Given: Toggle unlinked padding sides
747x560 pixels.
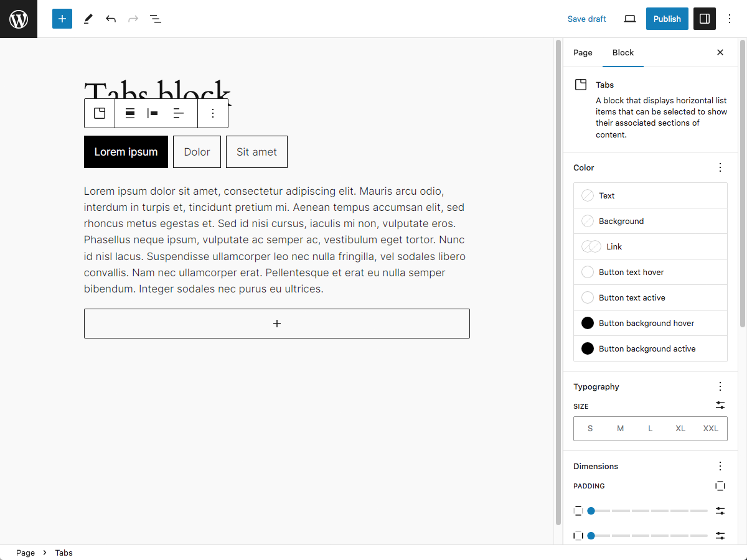Looking at the screenshot, I should click(x=720, y=486).
